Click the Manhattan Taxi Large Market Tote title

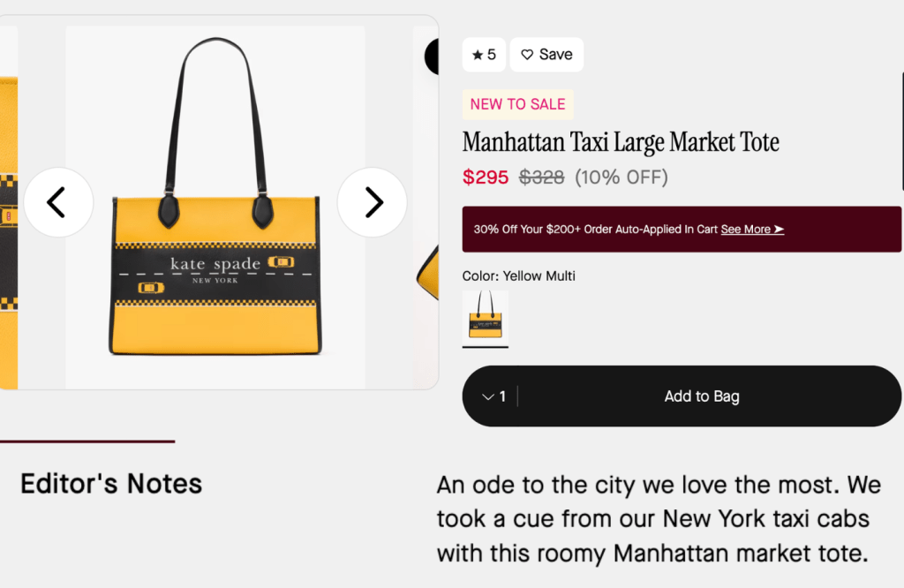pyautogui.click(x=621, y=142)
